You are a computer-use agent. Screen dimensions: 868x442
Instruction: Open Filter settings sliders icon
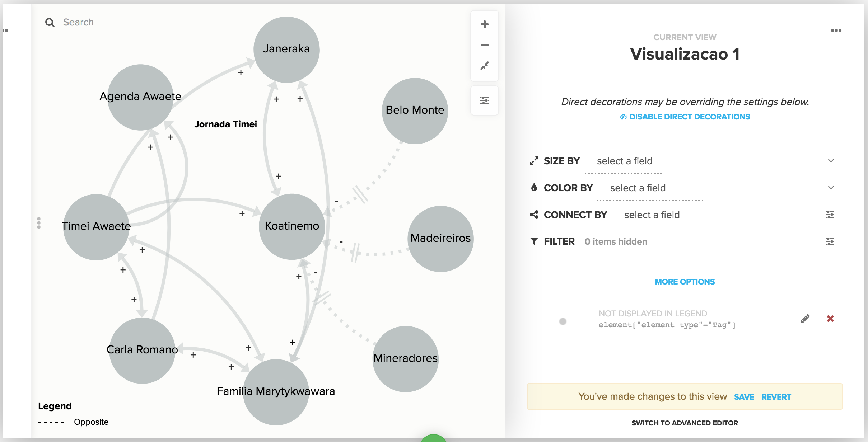tap(830, 241)
